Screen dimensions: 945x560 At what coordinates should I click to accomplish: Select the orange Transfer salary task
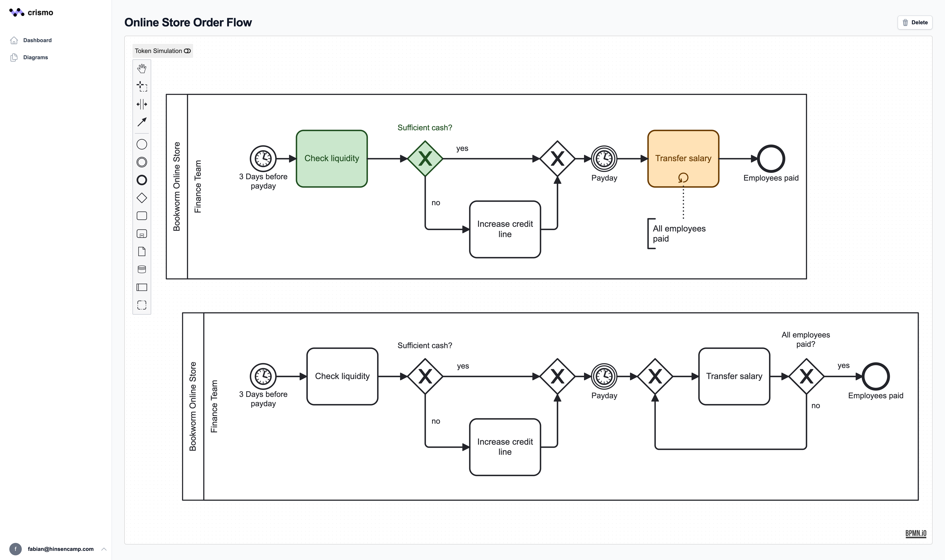[683, 158]
